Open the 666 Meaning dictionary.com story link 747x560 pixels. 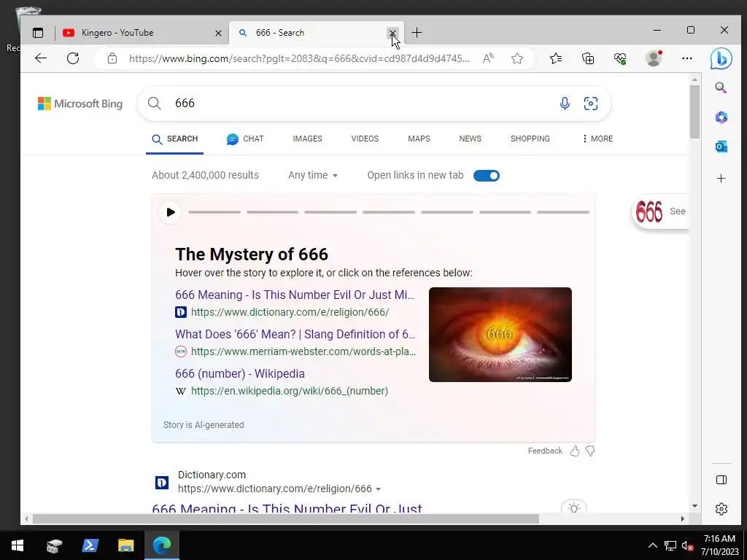[x=295, y=295]
